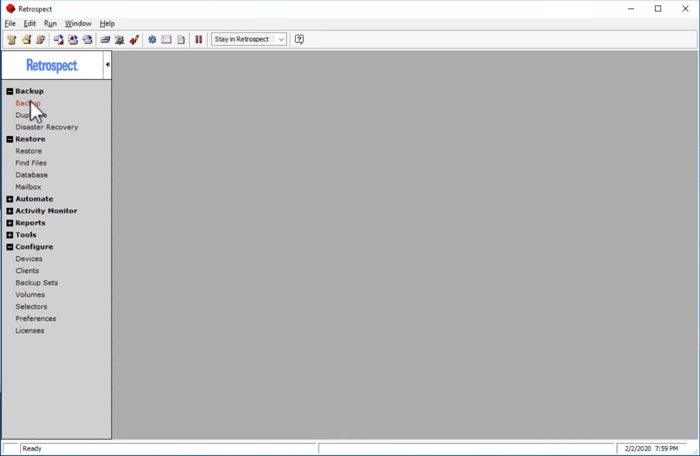
Task: Close the Retrospect window
Action: coord(685,9)
